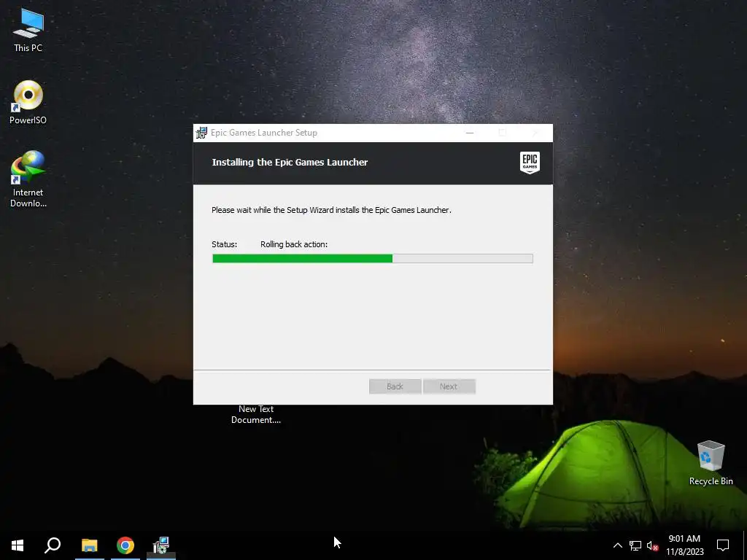Select the Recycle Bin desktop icon
747x560 pixels.
point(711,463)
